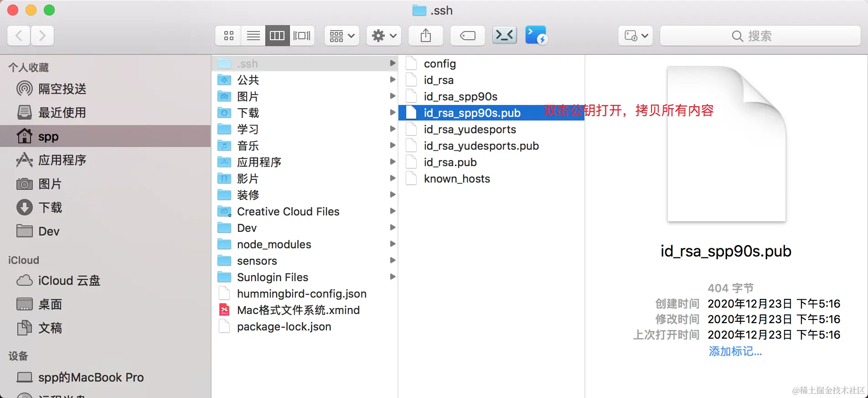Select the id_rsa_spp90s private key file
The width and height of the screenshot is (868, 398).
click(491, 96)
